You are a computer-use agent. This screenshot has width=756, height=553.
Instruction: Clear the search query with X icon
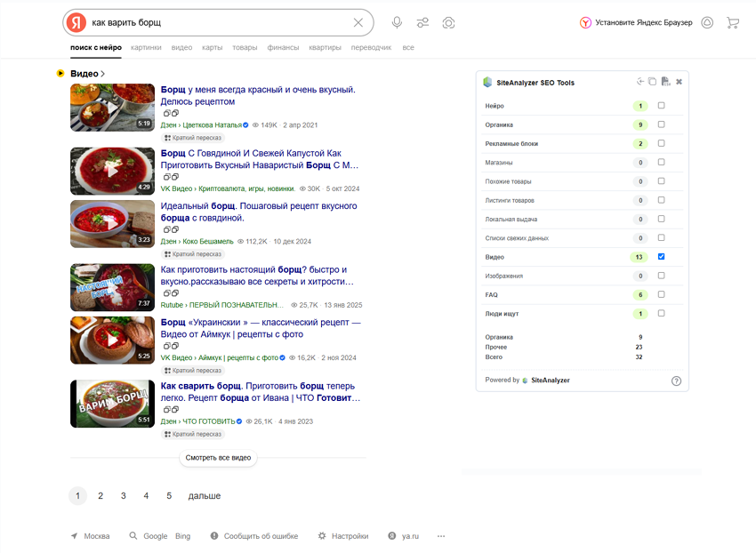(358, 22)
